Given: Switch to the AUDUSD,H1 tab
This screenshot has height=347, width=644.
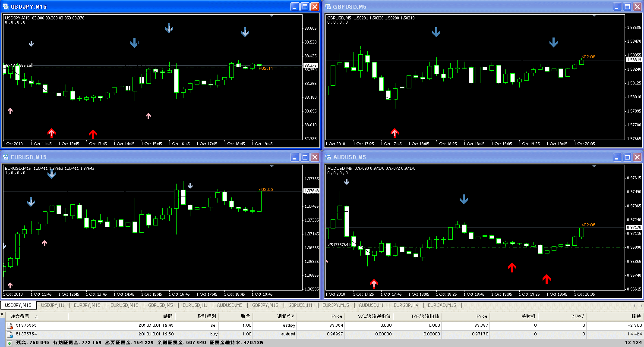Looking at the screenshot, I should pyautogui.click(x=371, y=305).
